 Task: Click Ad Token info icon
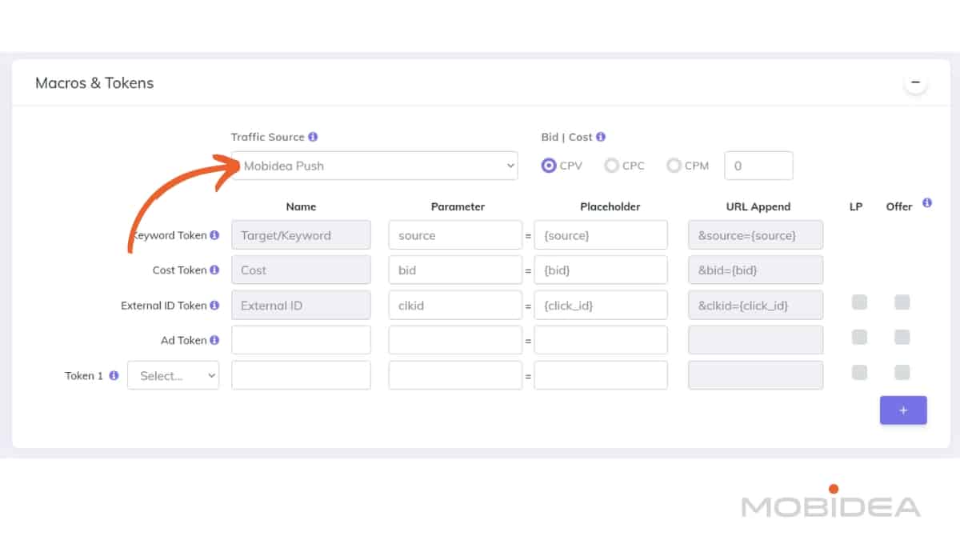(x=214, y=341)
